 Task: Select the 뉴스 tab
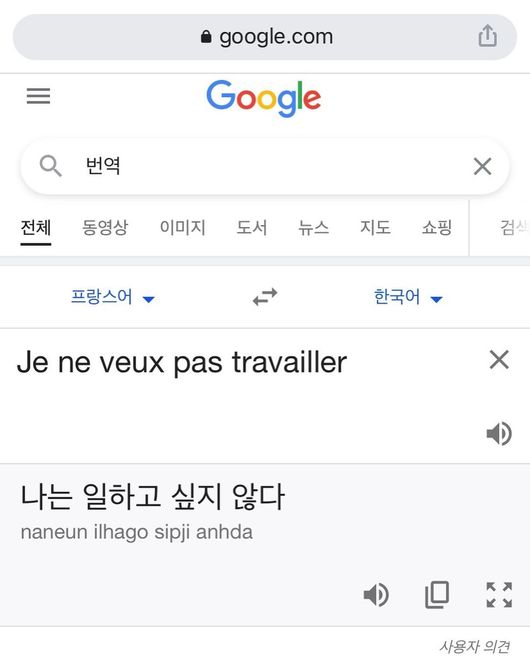313,228
